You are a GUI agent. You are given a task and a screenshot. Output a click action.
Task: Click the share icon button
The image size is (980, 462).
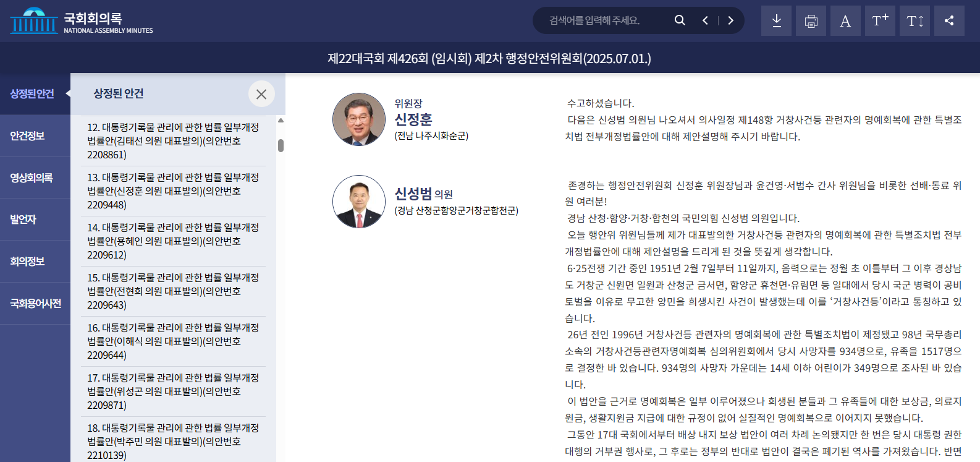tap(950, 21)
